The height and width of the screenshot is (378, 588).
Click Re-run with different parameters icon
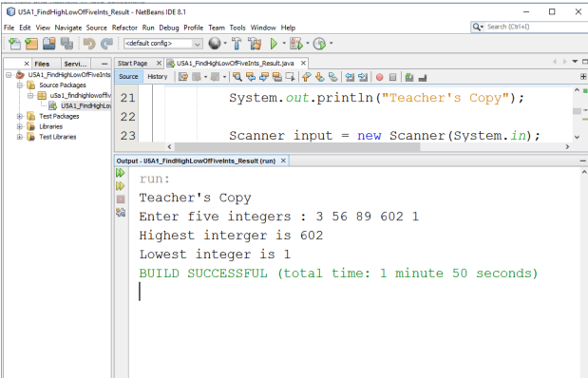point(121,186)
